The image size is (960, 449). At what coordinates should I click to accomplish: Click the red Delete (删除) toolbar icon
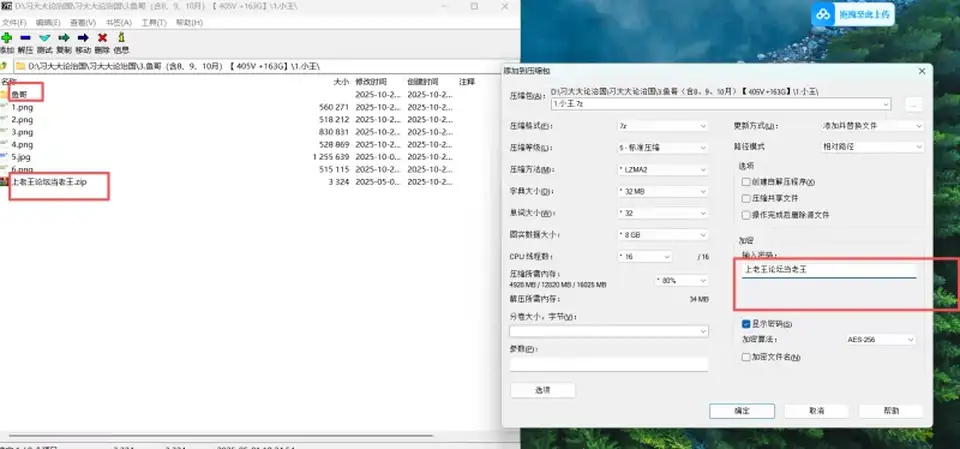point(102,38)
